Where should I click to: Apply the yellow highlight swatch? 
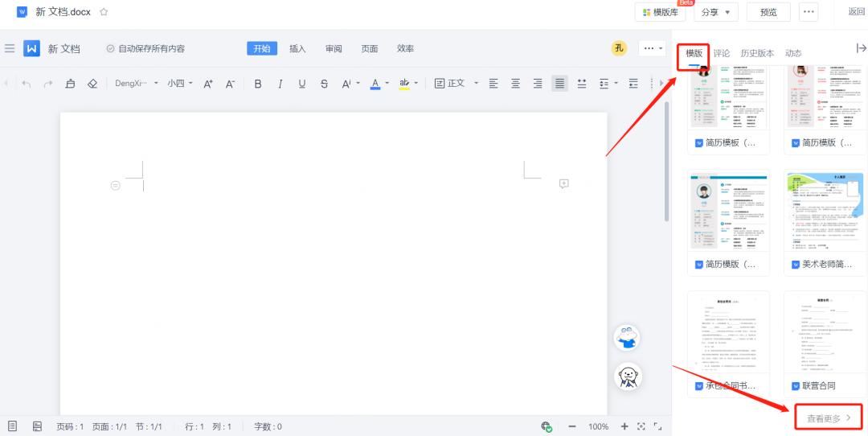pos(404,84)
